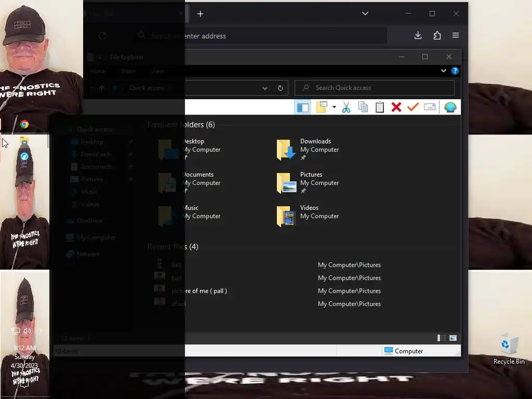Click the volume speaker tray icon
This screenshot has height=399, width=532.
(x=28, y=331)
